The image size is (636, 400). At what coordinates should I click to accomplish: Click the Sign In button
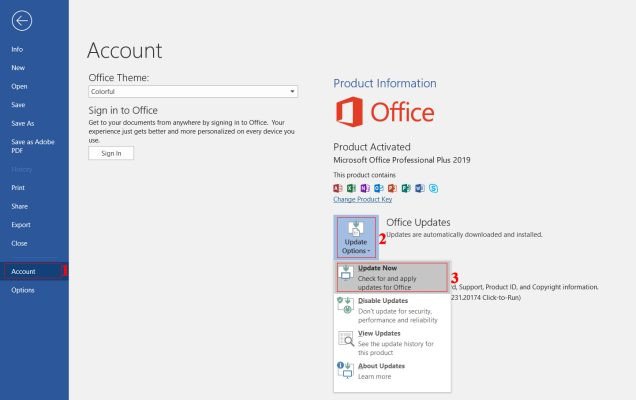pyautogui.click(x=111, y=153)
